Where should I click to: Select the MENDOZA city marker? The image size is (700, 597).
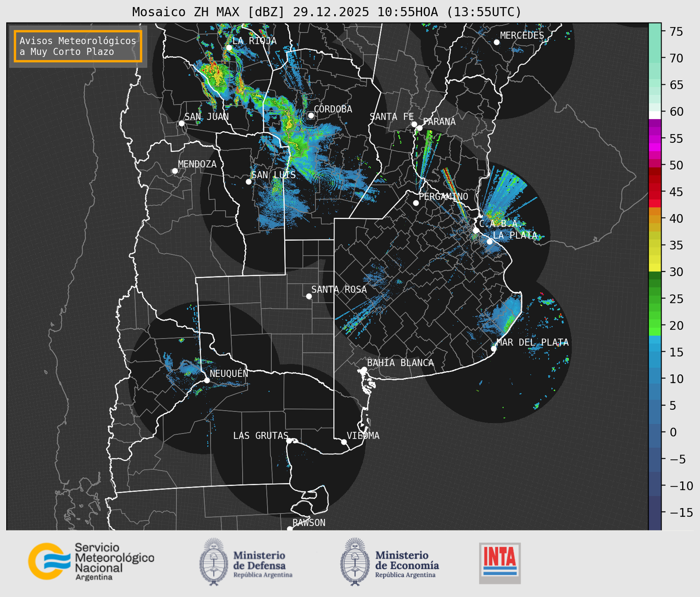tap(175, 171)
